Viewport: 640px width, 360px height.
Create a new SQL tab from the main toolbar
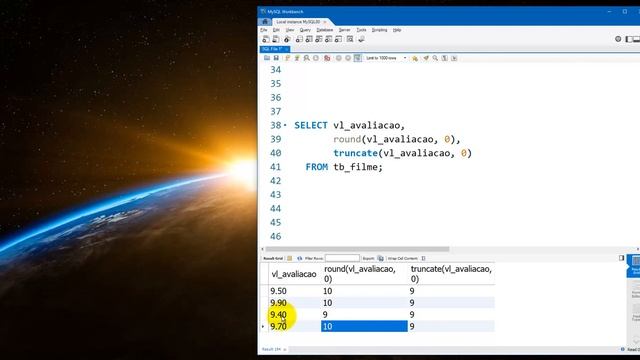(x=266, y=39)
